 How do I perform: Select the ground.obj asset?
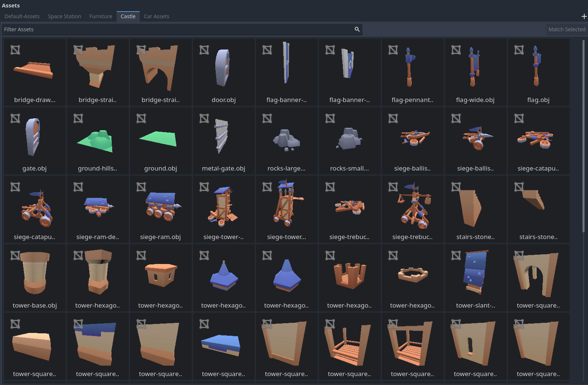161,141
